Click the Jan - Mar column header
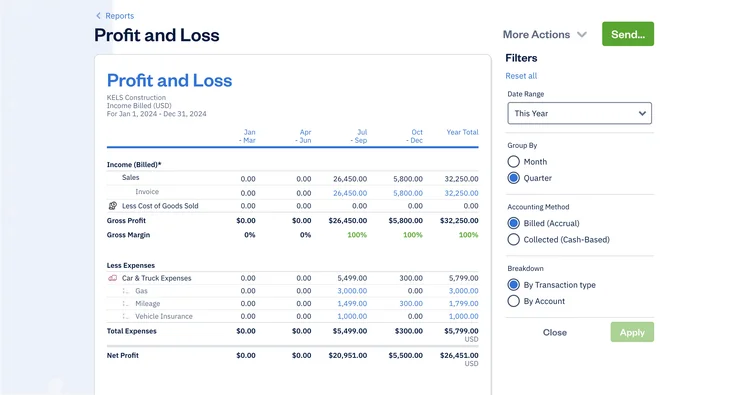This screenshot has width=744, height=395. coord(247,136)
